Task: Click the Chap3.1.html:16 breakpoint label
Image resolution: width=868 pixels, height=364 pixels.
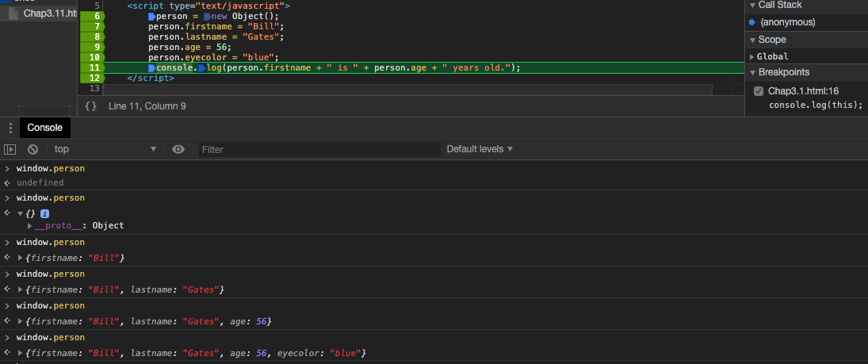Action: (803, 91)
